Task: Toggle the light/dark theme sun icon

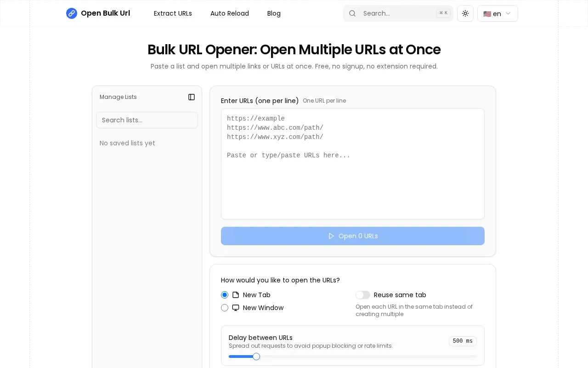Action: pos(465,13)
